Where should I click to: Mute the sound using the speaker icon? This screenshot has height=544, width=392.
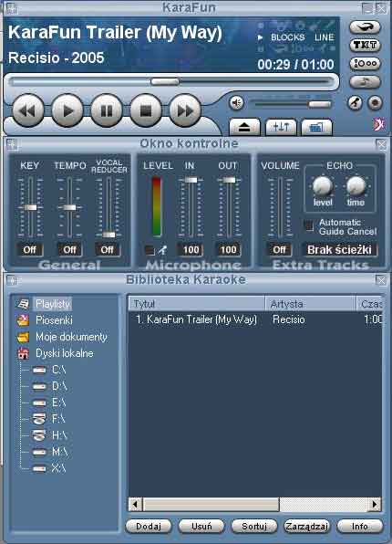(x=237, y=103)
